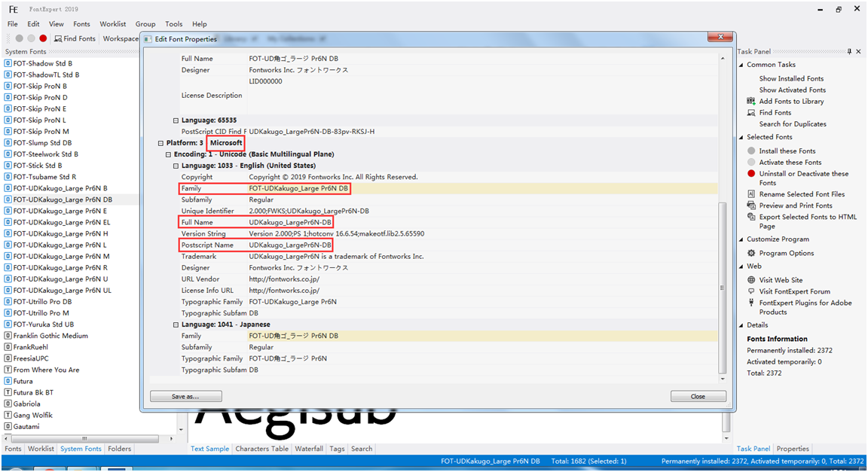Click the font icon beside Franklin Gothic Medium
The width and height of the screenshot is (868, 472).
point(8,335)
